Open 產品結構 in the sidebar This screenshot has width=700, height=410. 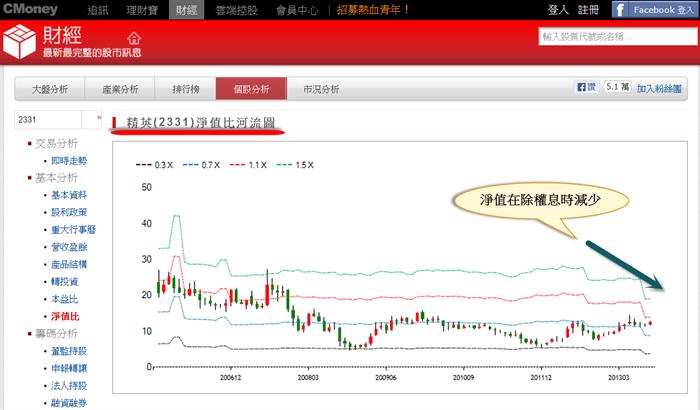click(x=69, y=264)
